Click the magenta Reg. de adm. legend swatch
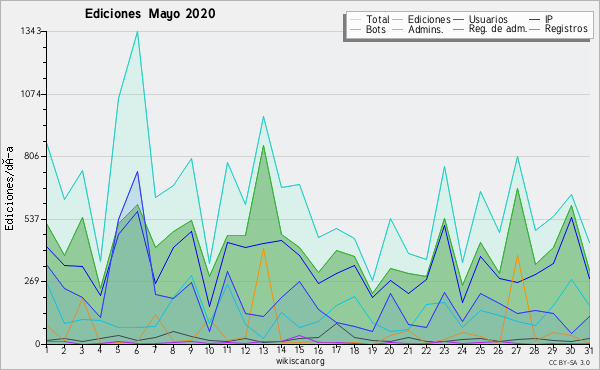 point(459,29)
